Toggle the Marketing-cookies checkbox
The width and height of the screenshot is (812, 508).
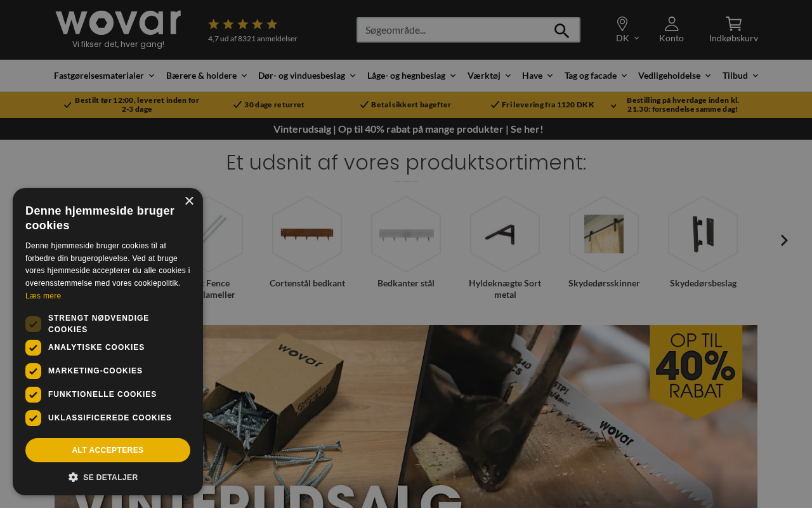[x=33, y=371]
